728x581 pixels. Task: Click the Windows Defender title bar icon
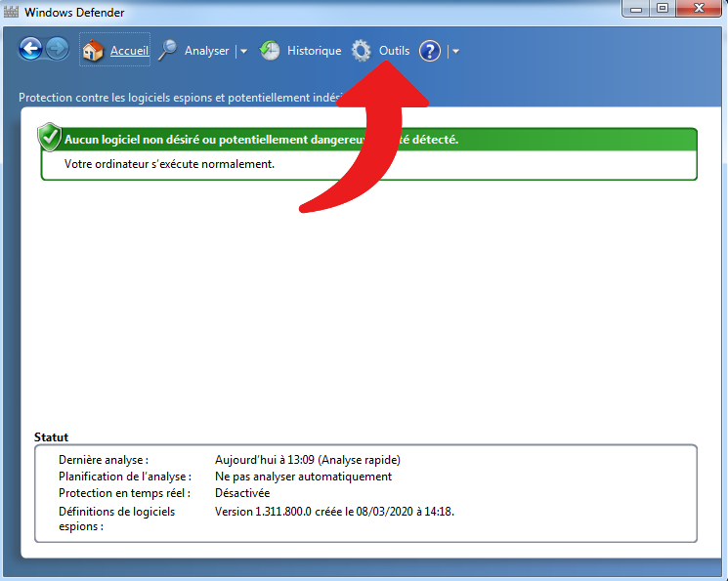pyautogui.click(x=11, y=12)
